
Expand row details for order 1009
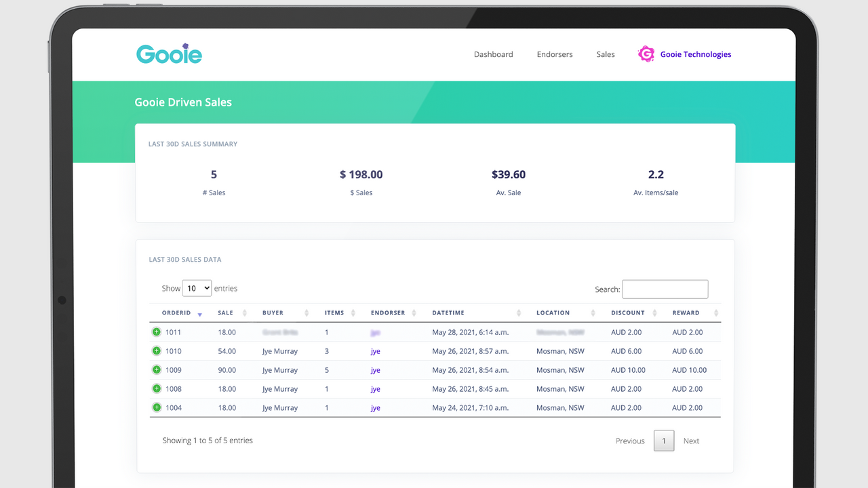(157, 370)
